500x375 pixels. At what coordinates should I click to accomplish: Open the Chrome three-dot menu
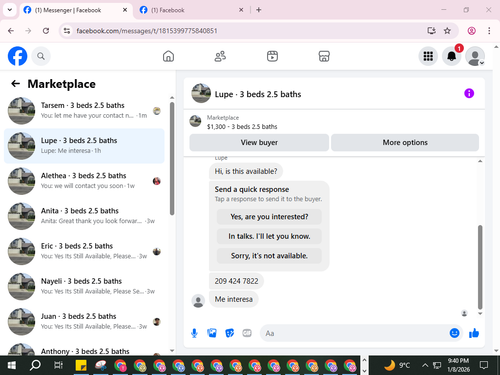click(489, 31)
